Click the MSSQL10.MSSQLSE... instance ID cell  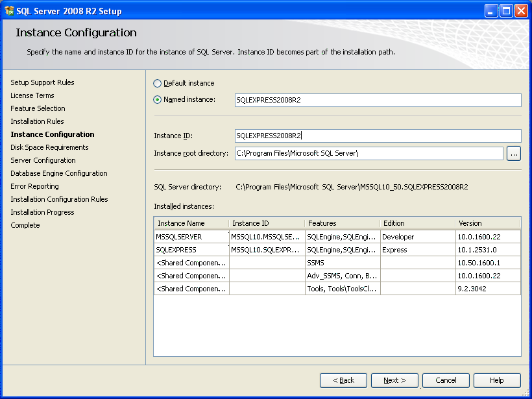pyautogui.click(x=267, y=237)
